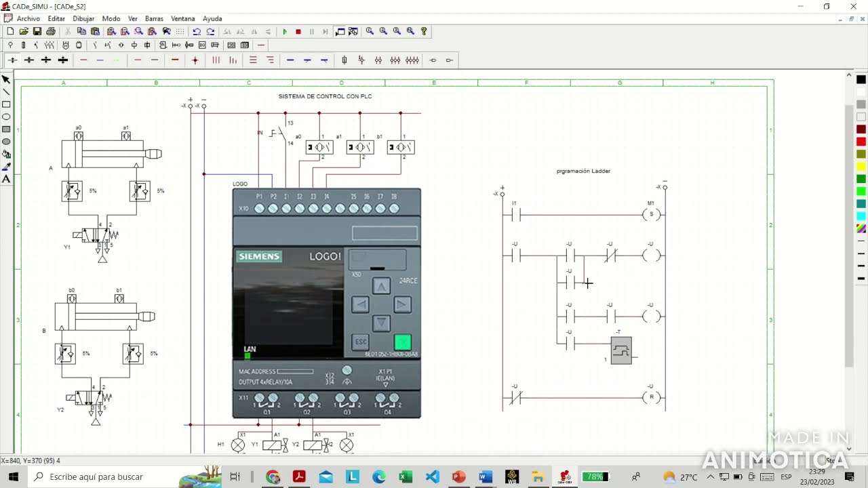Viewport: 868px width, 488px height.
Task: Stop the simulation with the red square
Action: click(x=298, y=31)
